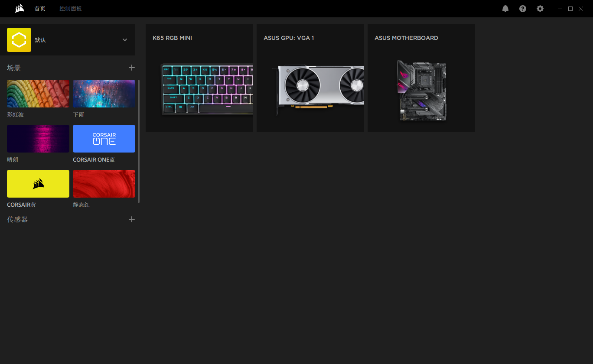Open the notifications bell icon
Viewport: 593px width, 364px height.
click(505, 9)
